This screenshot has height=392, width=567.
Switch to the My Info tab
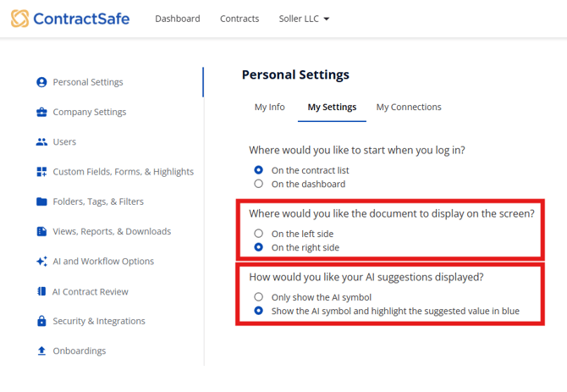pyautogui.click(x=269, y=108)
